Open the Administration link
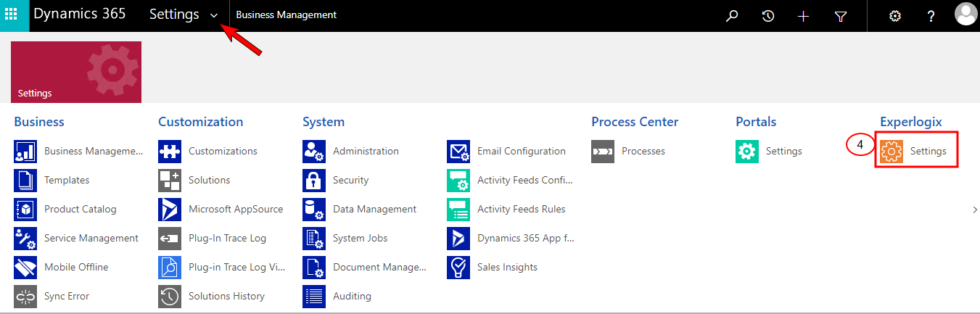 pos(366,152)
